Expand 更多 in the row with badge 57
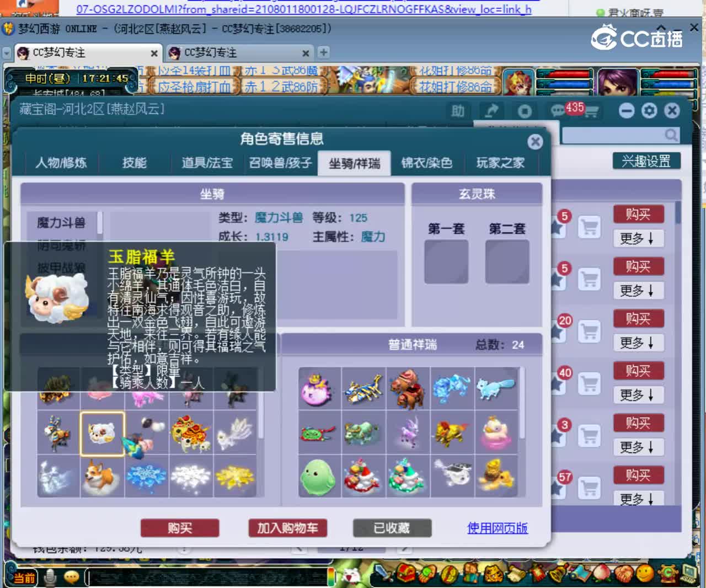This screenshot has width=706, height=588. click(638, 498)
